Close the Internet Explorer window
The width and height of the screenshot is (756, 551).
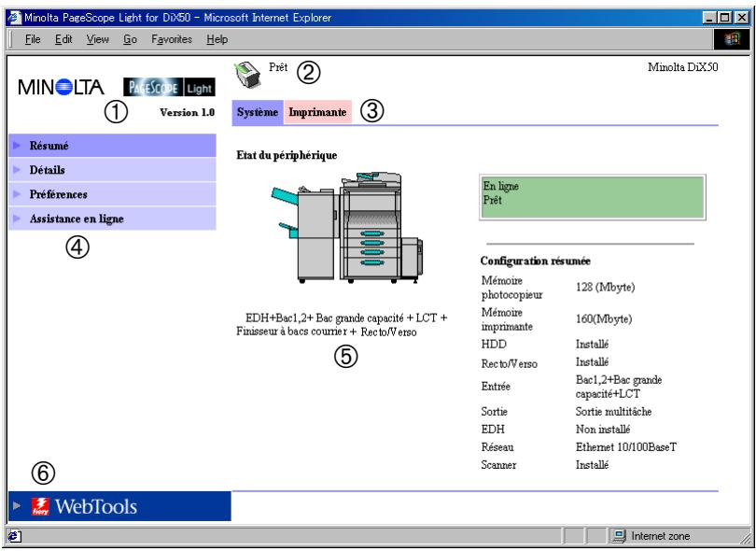click(742, 18)
